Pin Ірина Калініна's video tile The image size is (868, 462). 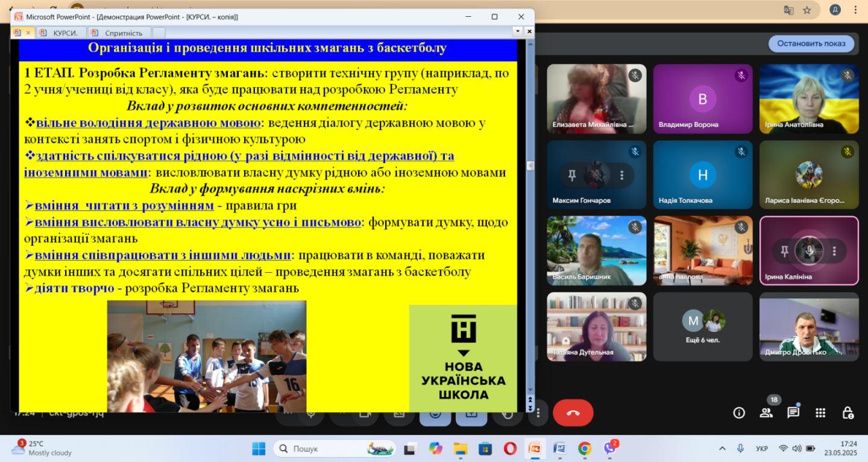(784, 251)
